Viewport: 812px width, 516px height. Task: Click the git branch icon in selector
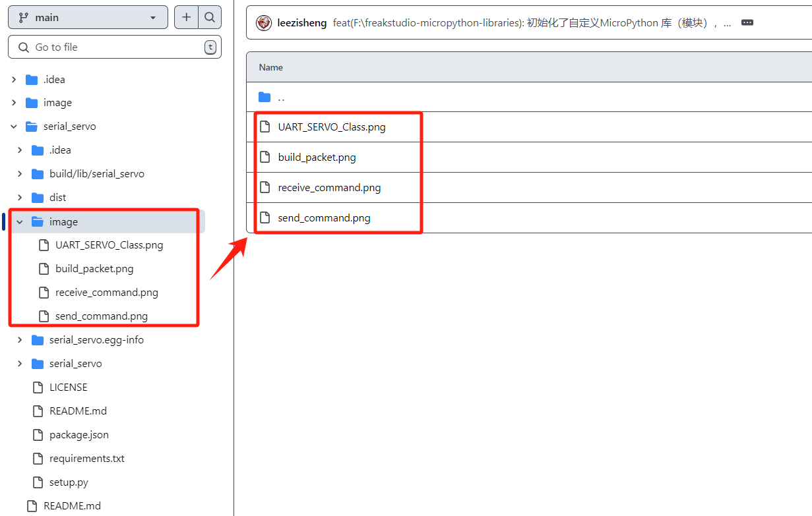pos(24,18)
